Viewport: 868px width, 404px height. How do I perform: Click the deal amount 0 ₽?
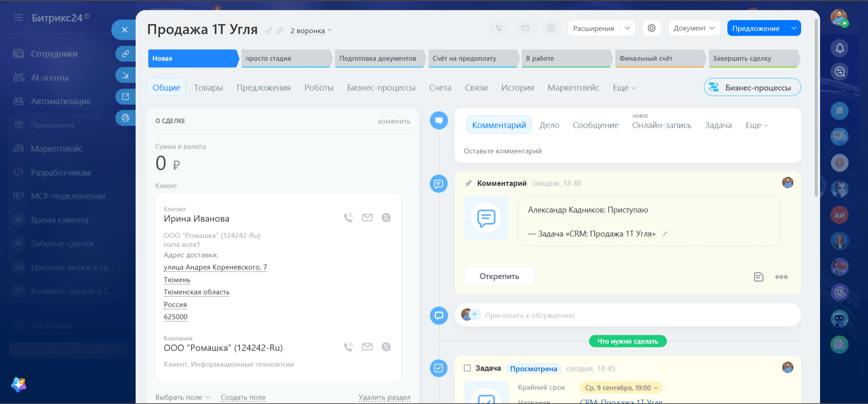pyautogui.click(x=168, y=163)
